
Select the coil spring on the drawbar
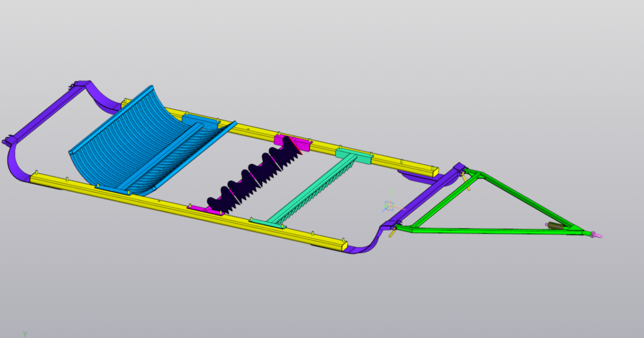555,226
